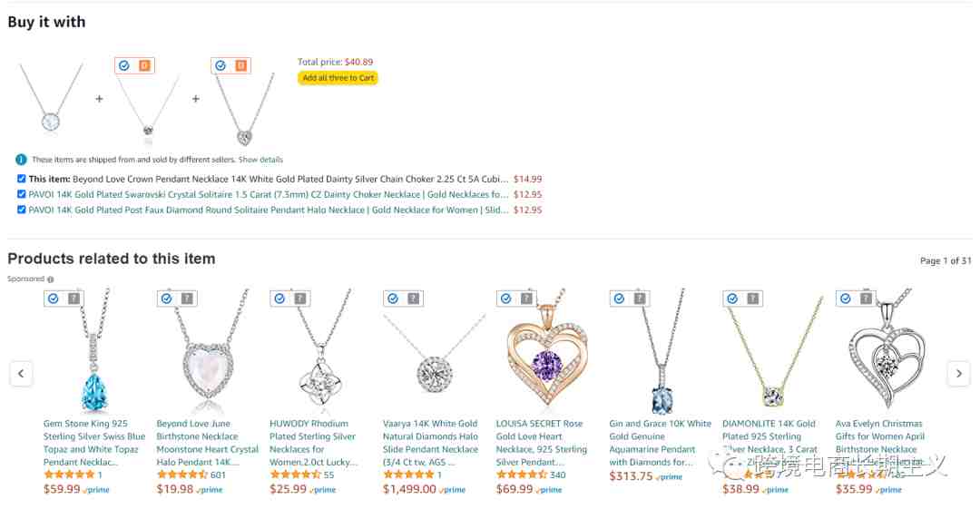Click orange badge icon on heart bundle necklace
Viewport: 980px width, 509px height.
point(240,65)
